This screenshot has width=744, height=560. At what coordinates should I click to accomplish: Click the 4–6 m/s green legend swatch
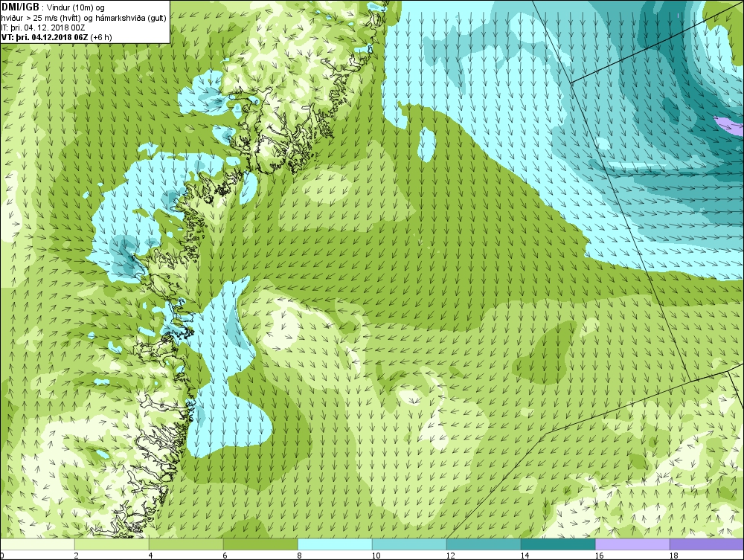pos(186,544)
